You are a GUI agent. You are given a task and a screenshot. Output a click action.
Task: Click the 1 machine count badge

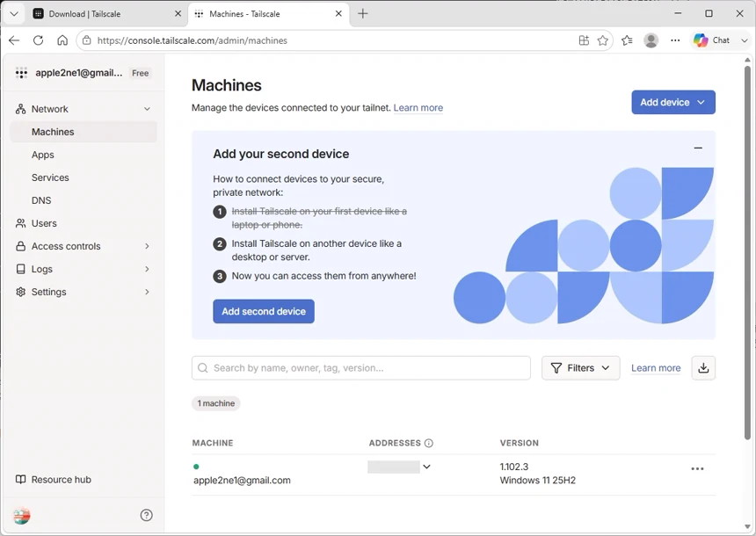pyautogui.click(x=216, y=403)
